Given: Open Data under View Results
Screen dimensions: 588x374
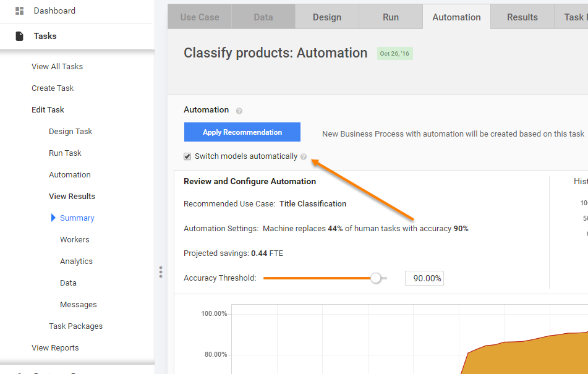Looking at the screenshot, I should click(68, 283).
